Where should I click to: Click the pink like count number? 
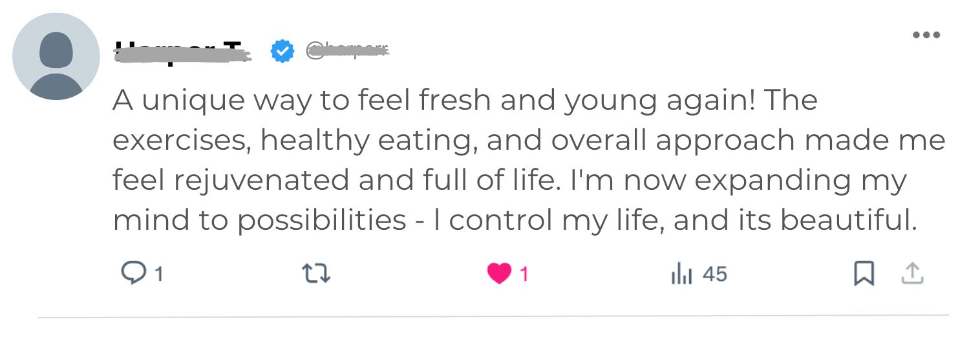[x=524, y=274]
